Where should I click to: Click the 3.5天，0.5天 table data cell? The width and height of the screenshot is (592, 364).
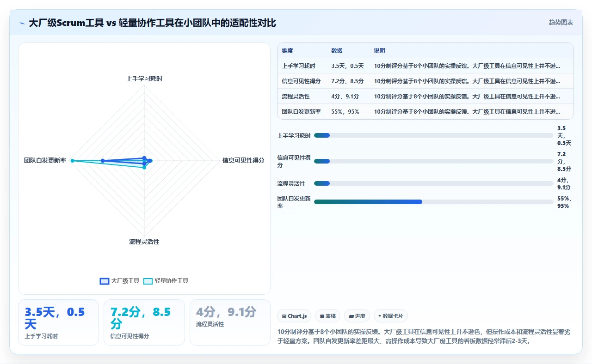pos(347,66)
